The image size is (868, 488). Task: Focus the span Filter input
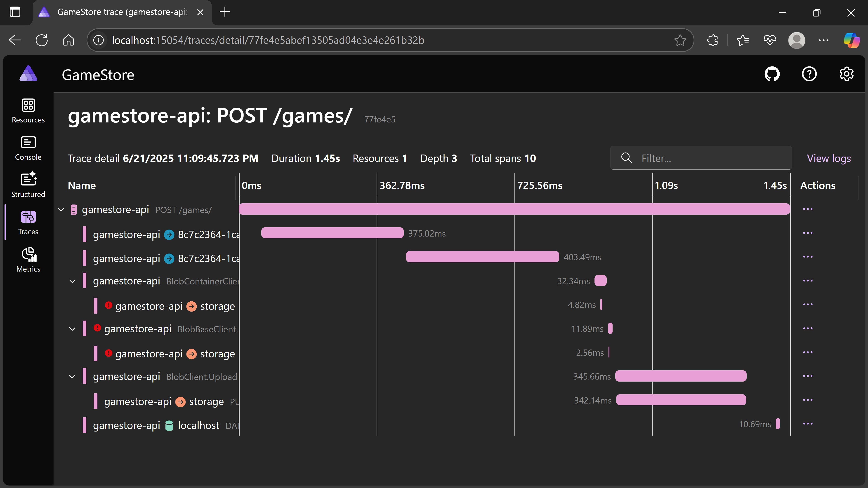coord(701,158)
